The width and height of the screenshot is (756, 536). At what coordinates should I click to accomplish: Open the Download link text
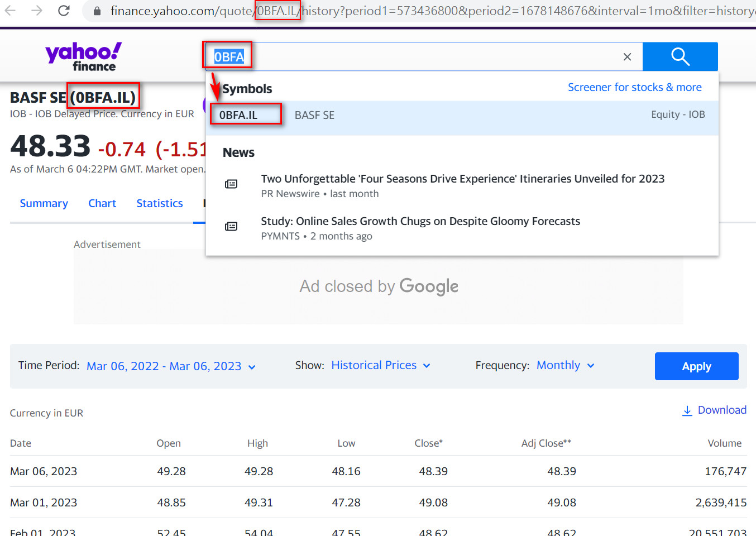click(722, 410)
